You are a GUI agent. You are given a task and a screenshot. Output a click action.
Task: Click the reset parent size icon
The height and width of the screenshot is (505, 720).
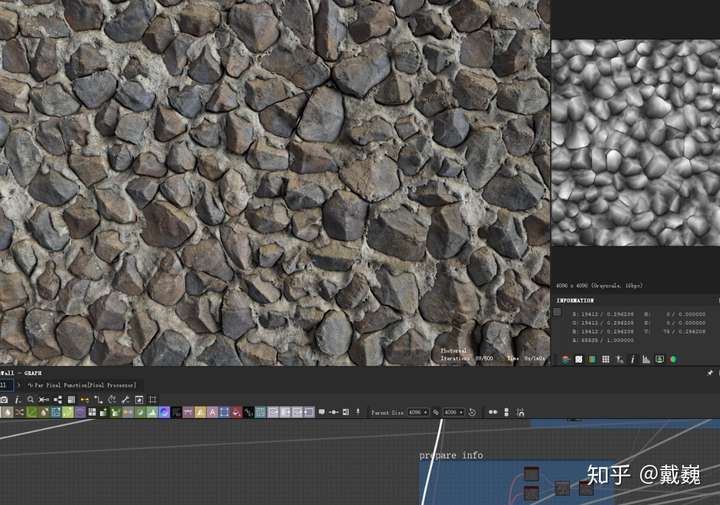pyautogui.click(x=472, y=412)
